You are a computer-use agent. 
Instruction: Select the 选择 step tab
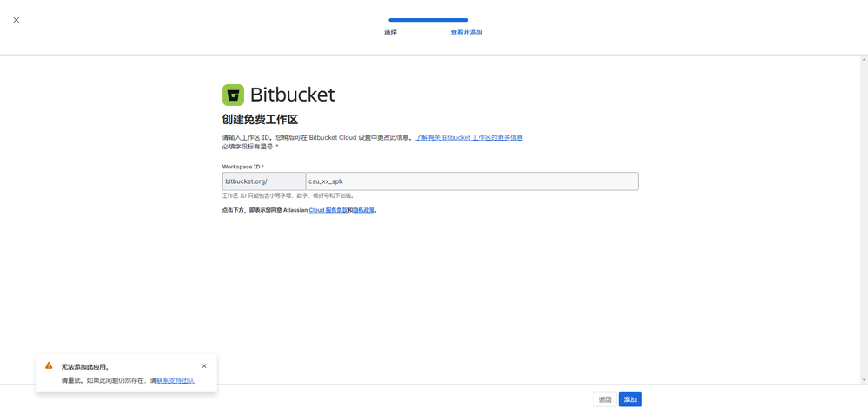(x=390, y=32)
